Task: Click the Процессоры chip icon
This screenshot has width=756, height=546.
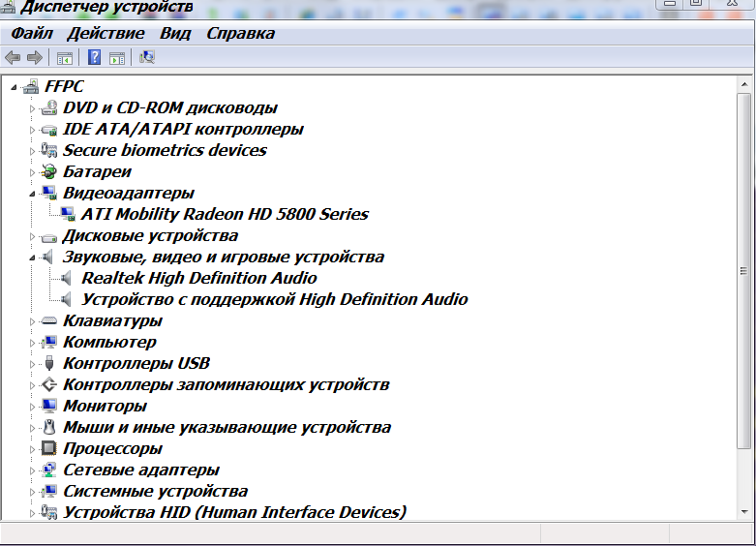Action: pyautogui.click(x=49, y=448)
